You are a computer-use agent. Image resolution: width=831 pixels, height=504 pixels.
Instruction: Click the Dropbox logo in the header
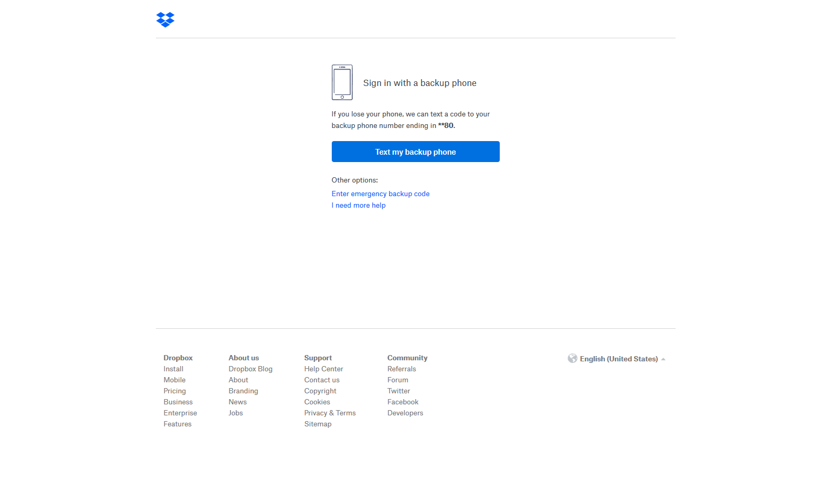pos(165,19)
